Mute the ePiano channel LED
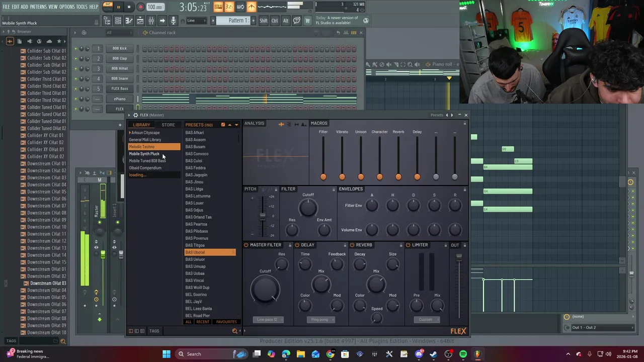The image size is (644, 362). click(75, 99)
